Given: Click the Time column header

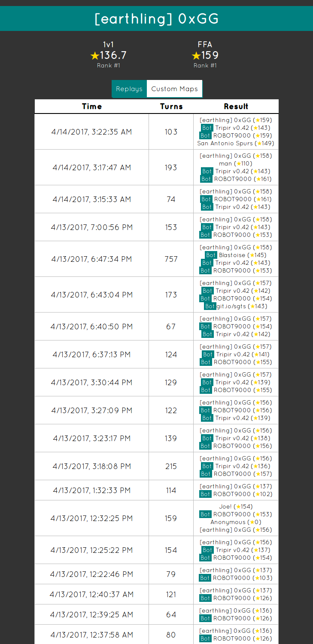Looking at the screenshot, I should [92, 107].
